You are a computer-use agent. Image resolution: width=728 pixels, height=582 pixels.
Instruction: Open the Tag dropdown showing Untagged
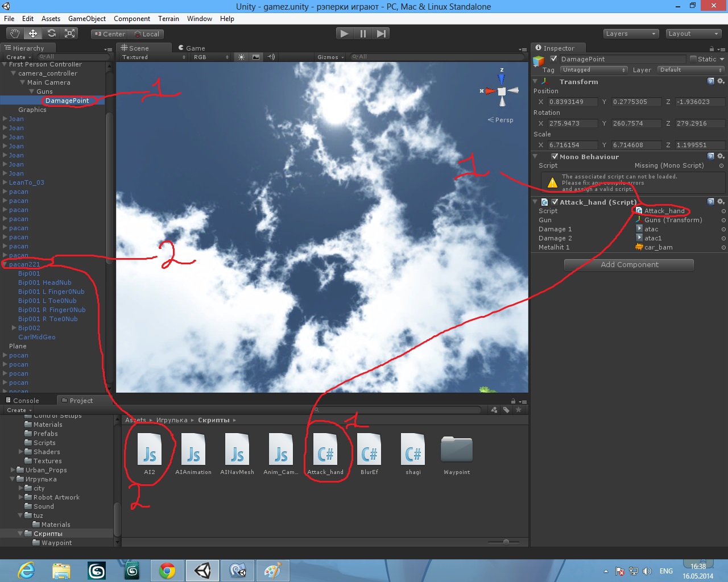pyautogui.click(x=593, y=70)
